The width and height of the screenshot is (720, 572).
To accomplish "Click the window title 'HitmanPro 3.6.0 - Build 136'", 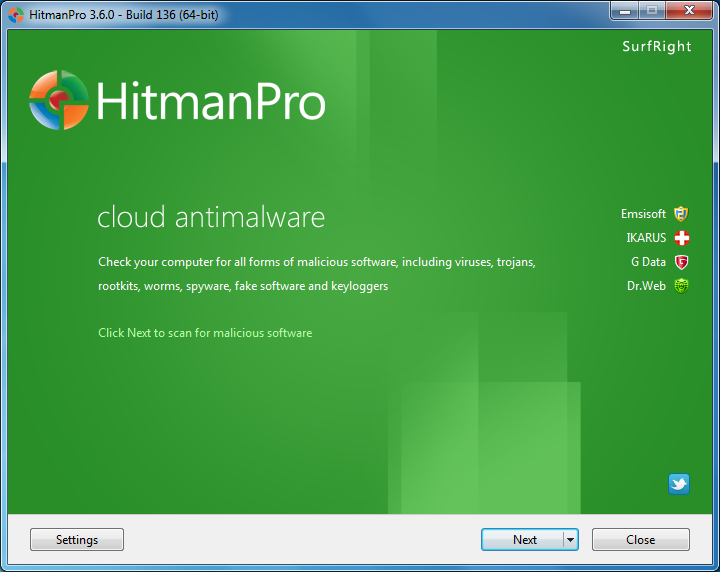I will (124, 15).
